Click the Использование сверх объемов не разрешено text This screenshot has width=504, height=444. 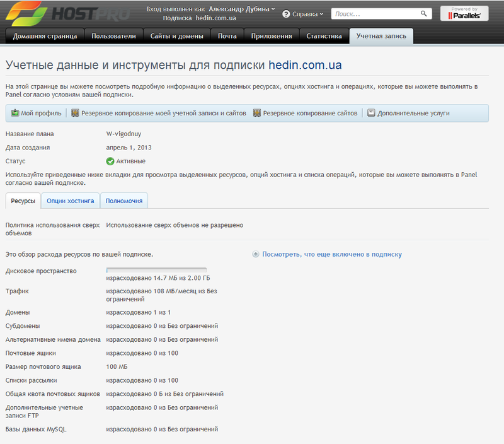pos(175,225)
